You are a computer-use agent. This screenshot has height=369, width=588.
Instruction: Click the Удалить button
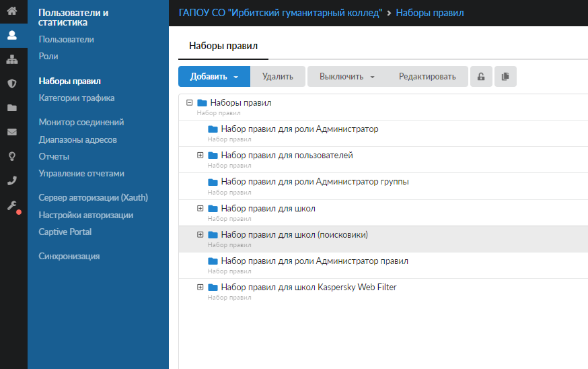click(278, 77)
